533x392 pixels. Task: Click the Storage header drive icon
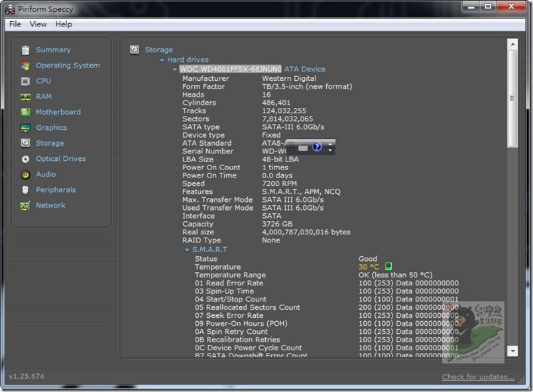pos(135,50)
